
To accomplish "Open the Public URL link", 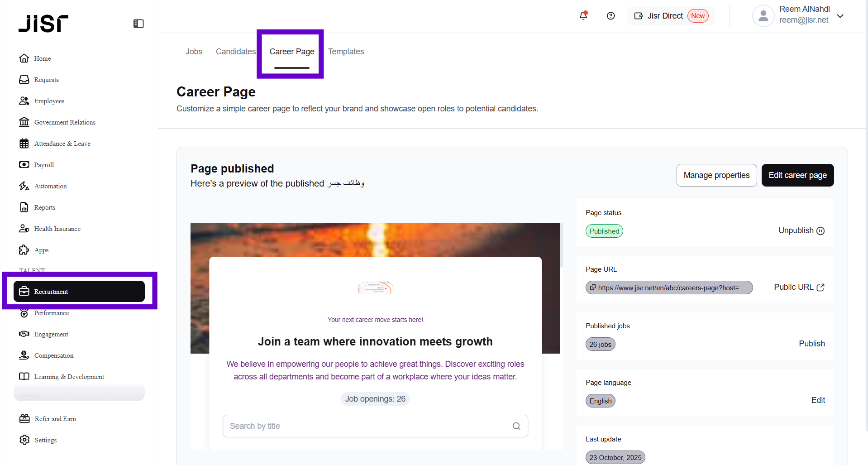I will pos(799,287).
